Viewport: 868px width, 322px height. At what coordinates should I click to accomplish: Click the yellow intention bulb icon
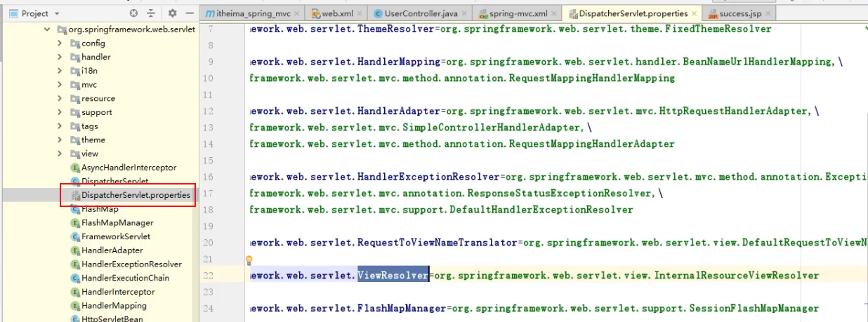click(249, 261)
